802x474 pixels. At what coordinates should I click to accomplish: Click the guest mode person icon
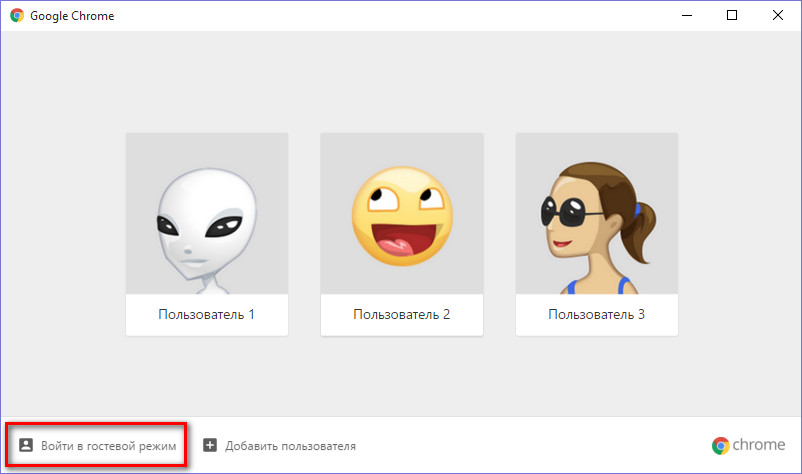[x=26, y=445]
